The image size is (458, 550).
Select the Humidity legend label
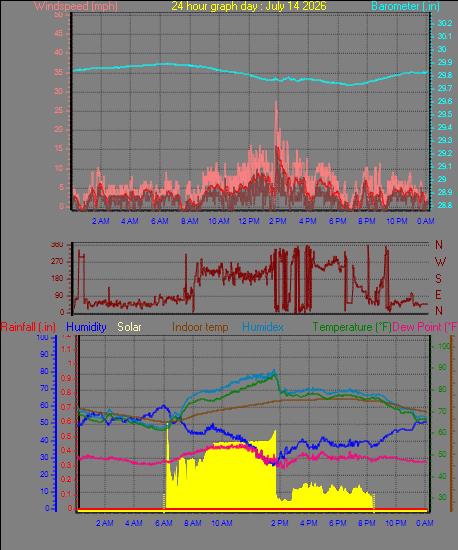click(86, 327)
